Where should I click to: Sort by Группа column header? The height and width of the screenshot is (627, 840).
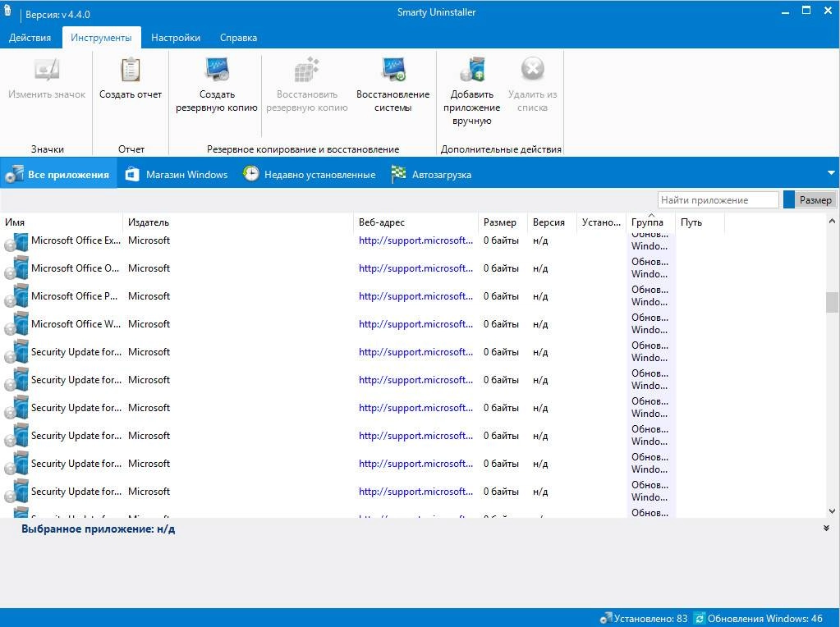tap(650, 222)
